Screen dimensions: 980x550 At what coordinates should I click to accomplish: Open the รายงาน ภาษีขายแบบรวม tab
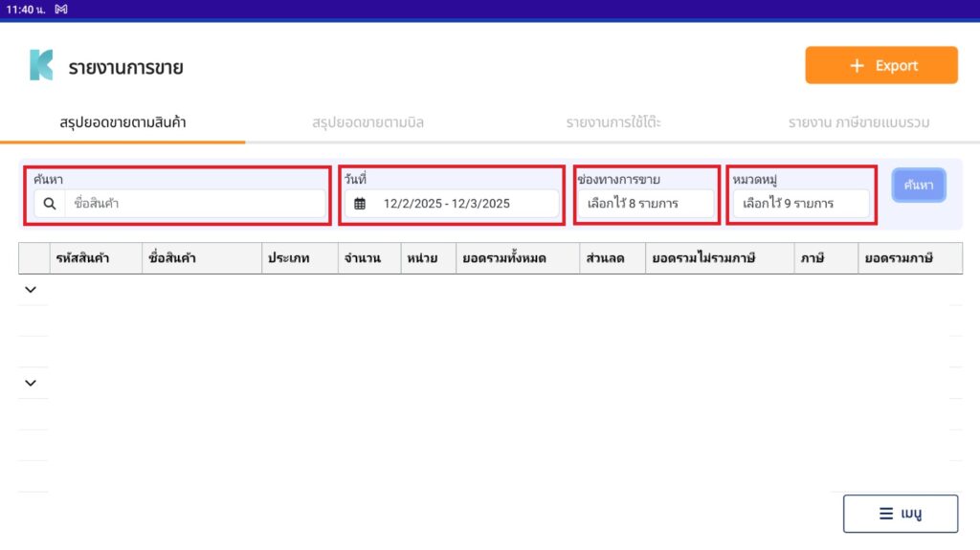858,123
